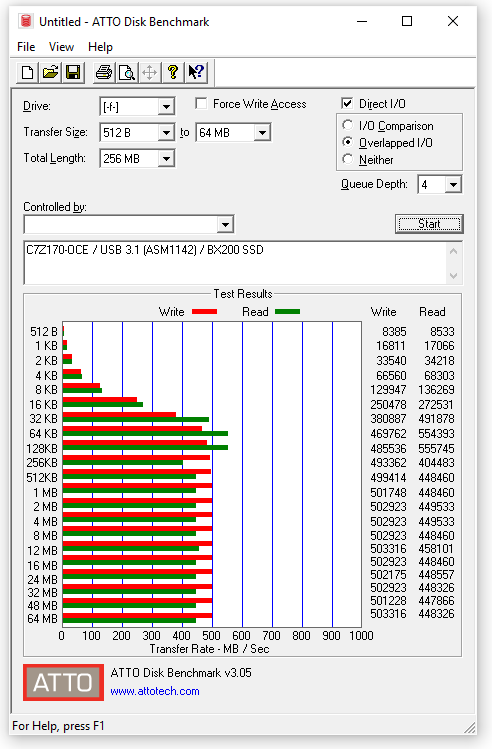Click the Print Preview toolbar icon
Image resolution: width=492 pixels, height=749 pixels.
(x=127, y=73)
